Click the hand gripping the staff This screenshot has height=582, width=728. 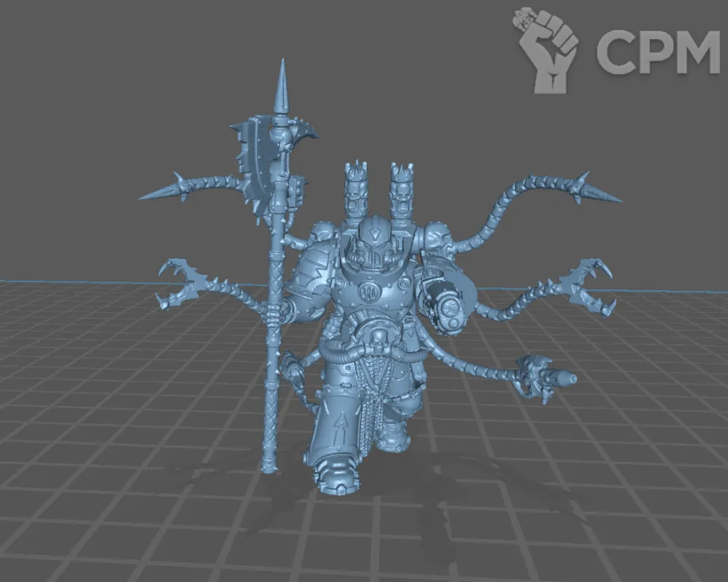272,314
